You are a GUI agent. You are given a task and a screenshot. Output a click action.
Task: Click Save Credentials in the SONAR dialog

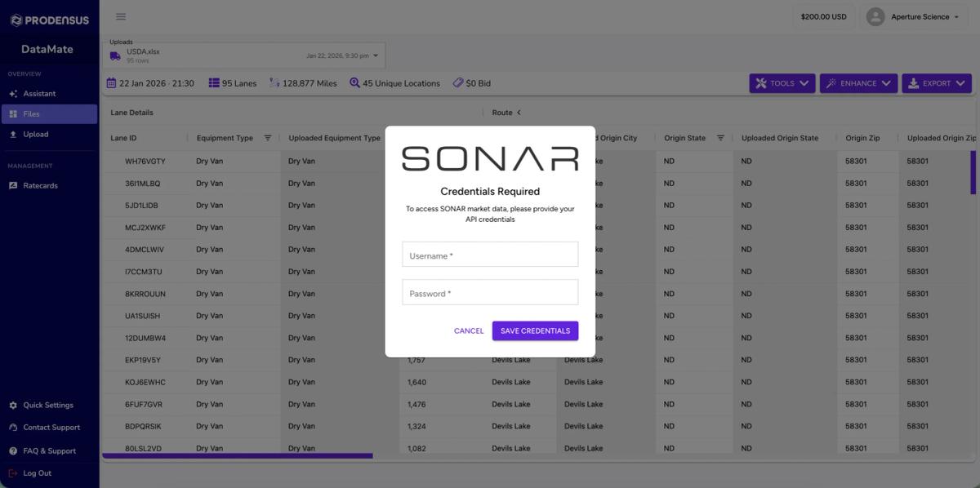pos(535,331)
